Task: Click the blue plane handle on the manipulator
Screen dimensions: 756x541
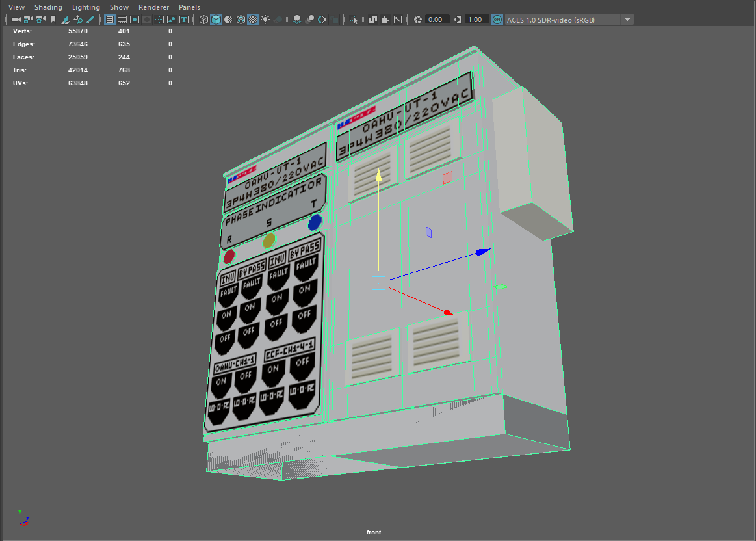Action: tap(428, 232)
